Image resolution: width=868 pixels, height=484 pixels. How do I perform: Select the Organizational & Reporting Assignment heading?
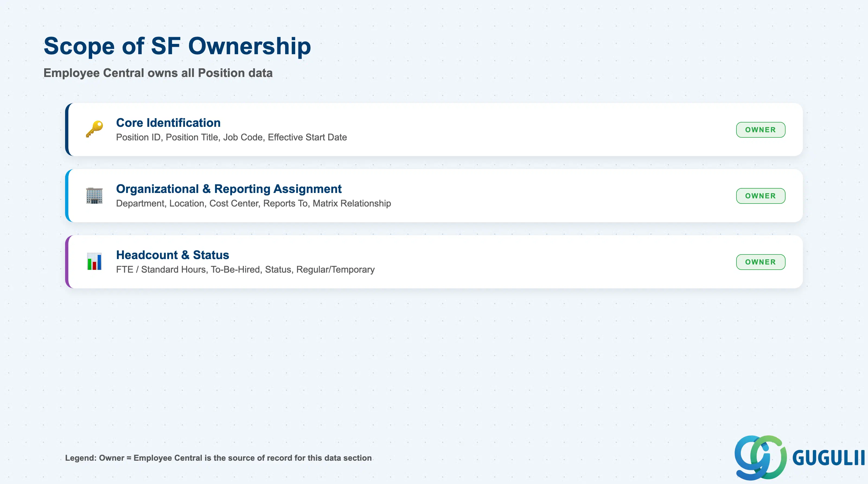tap(229, 189)
